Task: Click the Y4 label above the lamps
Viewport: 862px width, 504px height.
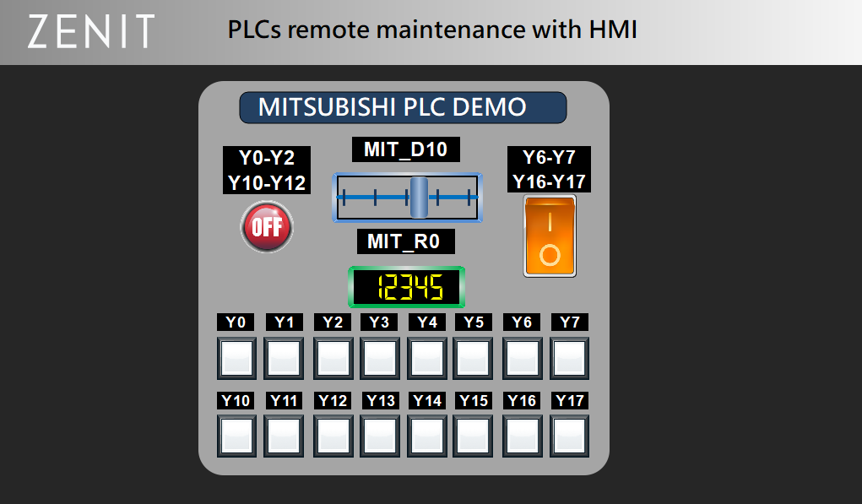Action: pos(427,322)
